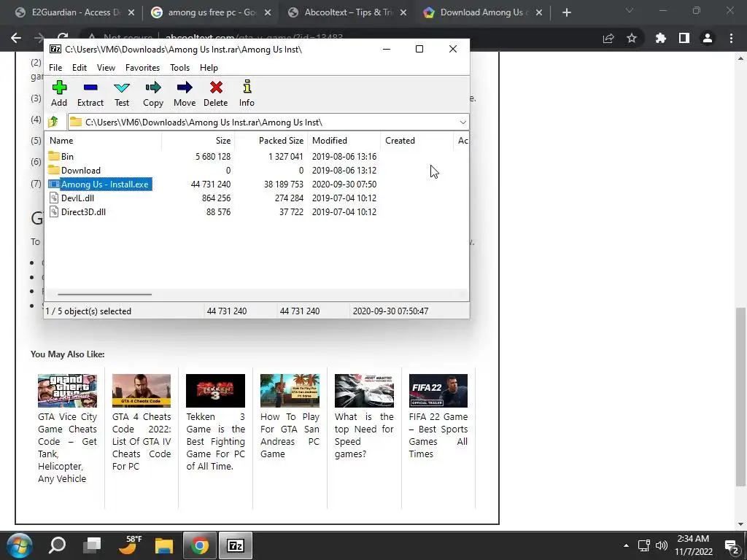Click the share page icon in Chrome
747x560 pixels.
tap(608, 38)
